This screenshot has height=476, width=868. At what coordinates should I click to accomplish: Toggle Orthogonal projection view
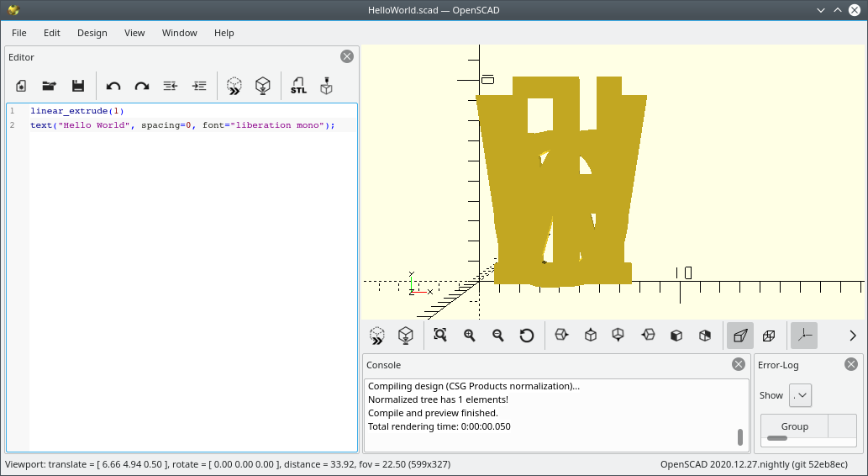[769, 336]
